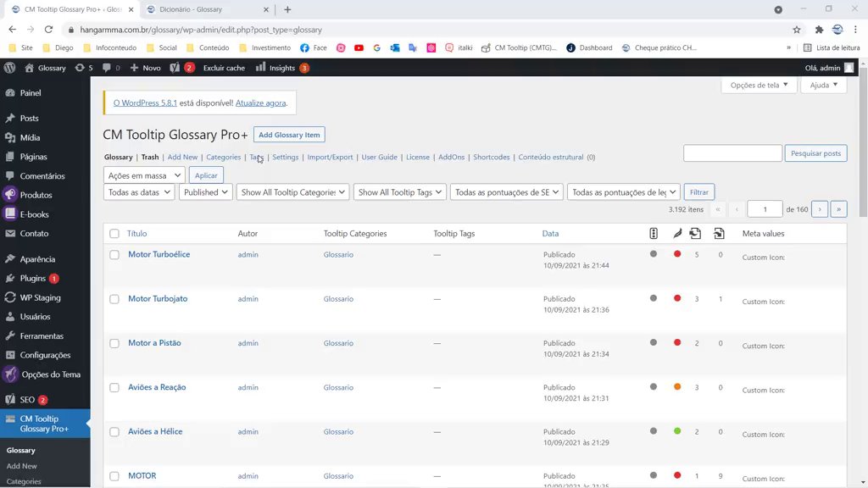The height and width of the screenshot is (488, 868).
Task: Switch to the Dicionário - Glossary tab
Action: tap(207, 9)
